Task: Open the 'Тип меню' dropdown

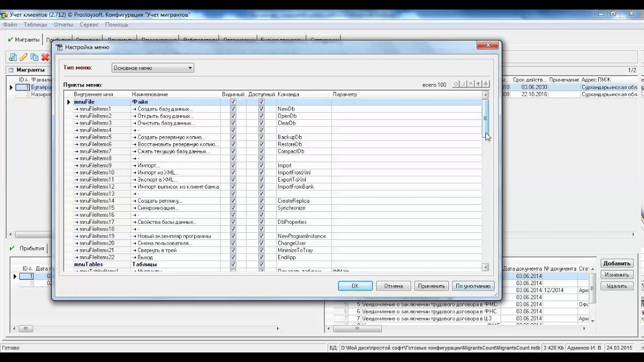Action: [x=152, y=68]
